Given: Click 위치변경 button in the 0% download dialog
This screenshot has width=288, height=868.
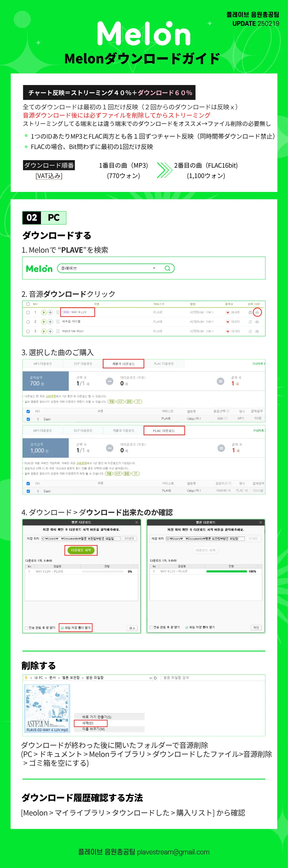Looking at the screenshot, I should coord(129,539).
